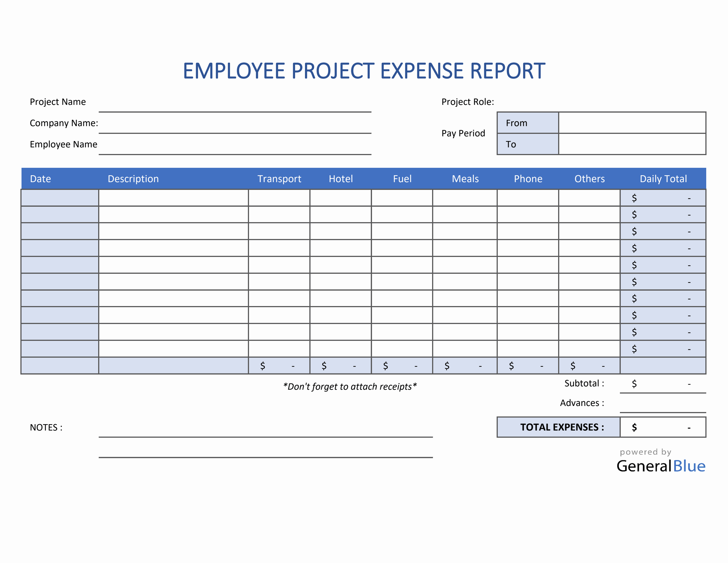
Task: Click the last row Daily Total cell
Action: (663, 349)
